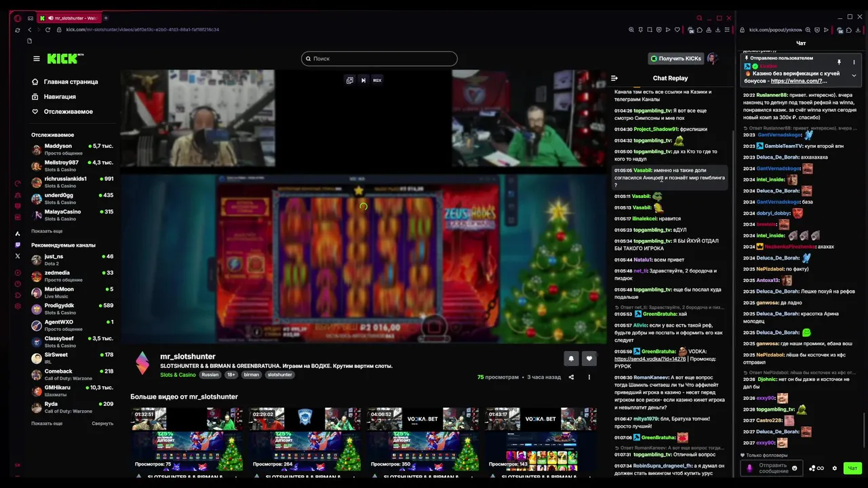Go to Главная страница
Screen dimensions: 868x488
(65, 81)
